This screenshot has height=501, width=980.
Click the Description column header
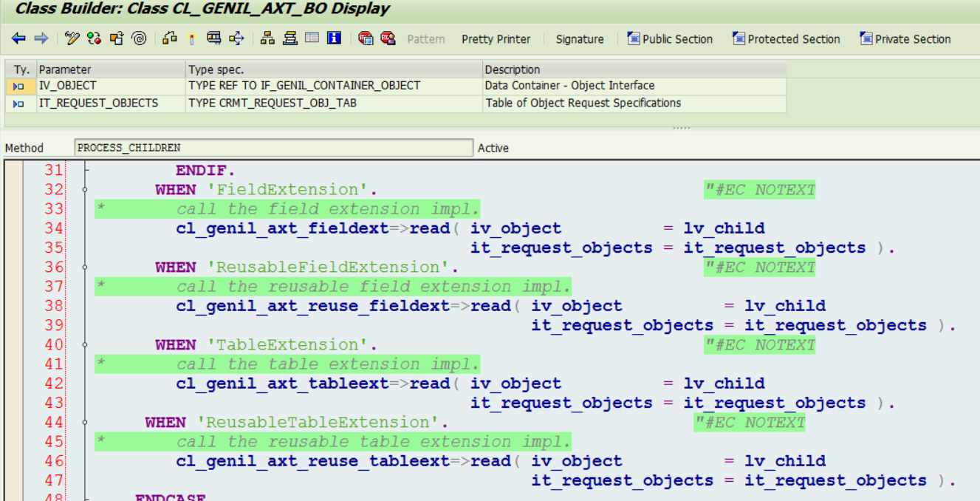pos(634,69)
